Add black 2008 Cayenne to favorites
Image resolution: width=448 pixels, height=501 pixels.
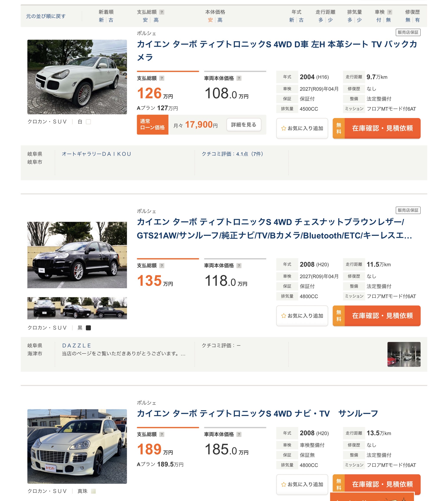tap(302, 316)
